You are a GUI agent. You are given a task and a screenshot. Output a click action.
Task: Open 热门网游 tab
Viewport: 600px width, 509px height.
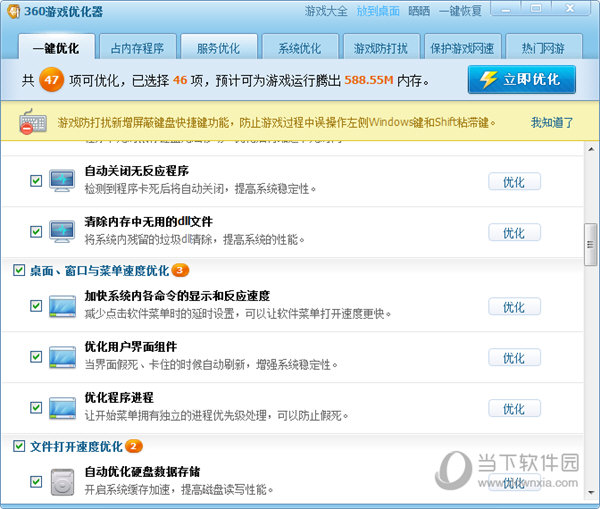(x=544, y=48)
